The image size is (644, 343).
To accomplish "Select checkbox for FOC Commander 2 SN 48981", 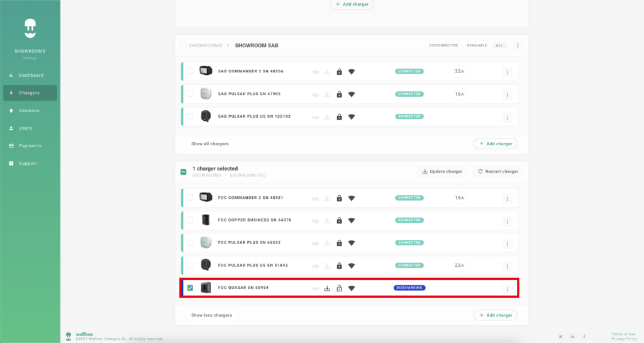I will click(190, 198).
